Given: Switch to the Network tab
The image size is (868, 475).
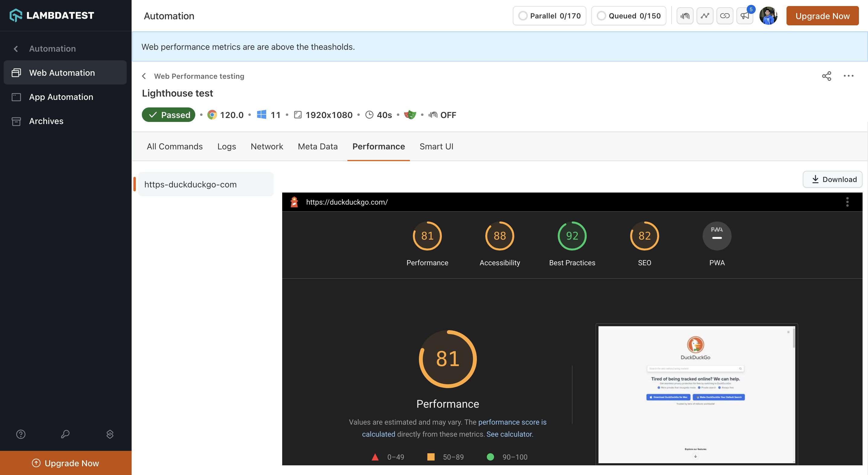Looking at the screenshot, I should pos(266,147).
